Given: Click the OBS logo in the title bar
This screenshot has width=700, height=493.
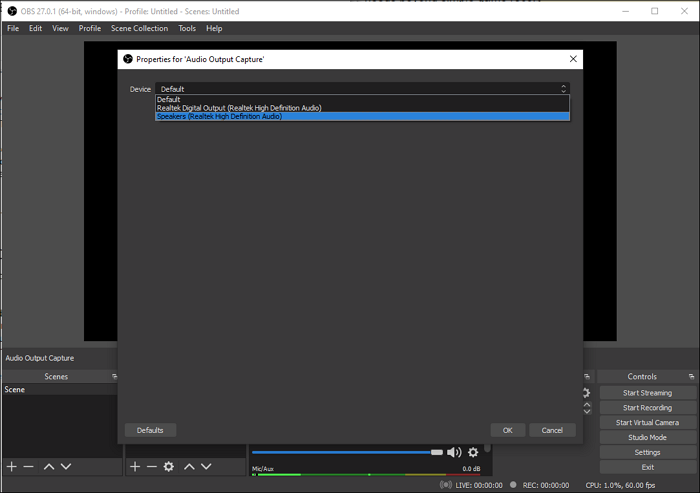Looking at the screenshot, I should (x=12, y=11).
